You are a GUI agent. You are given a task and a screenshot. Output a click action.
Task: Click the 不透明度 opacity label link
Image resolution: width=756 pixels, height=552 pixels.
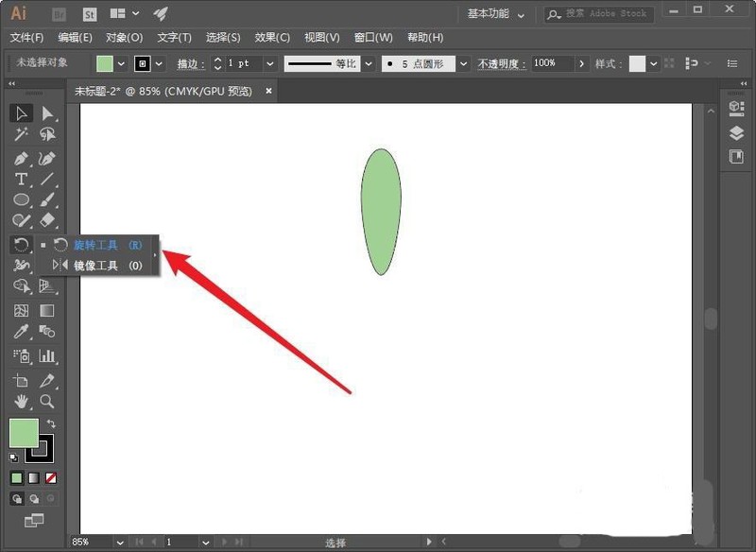point(500,63)
